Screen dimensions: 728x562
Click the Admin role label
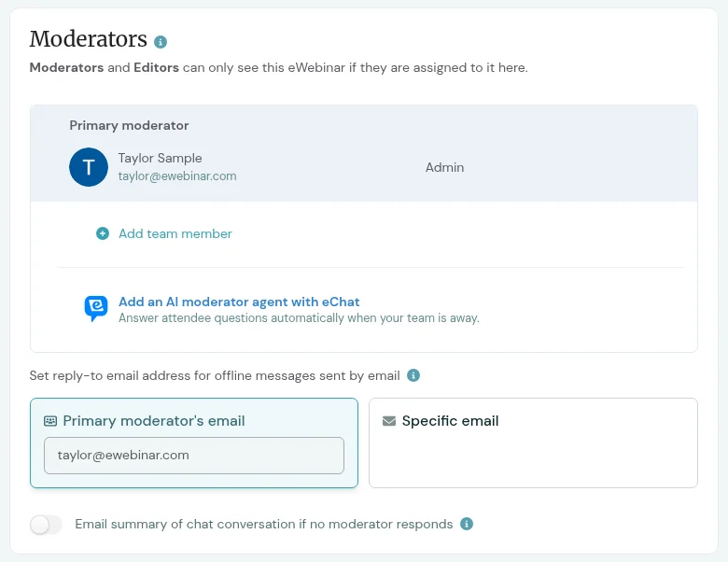(x=445, y=167)
